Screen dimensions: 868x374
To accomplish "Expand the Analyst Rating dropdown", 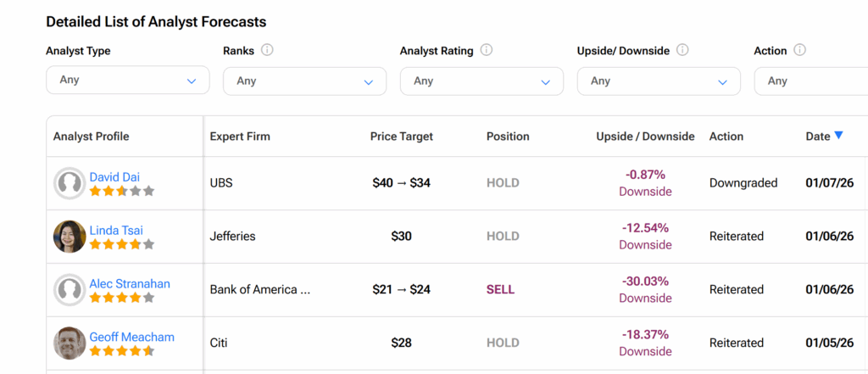I will (x=481, y=81).
